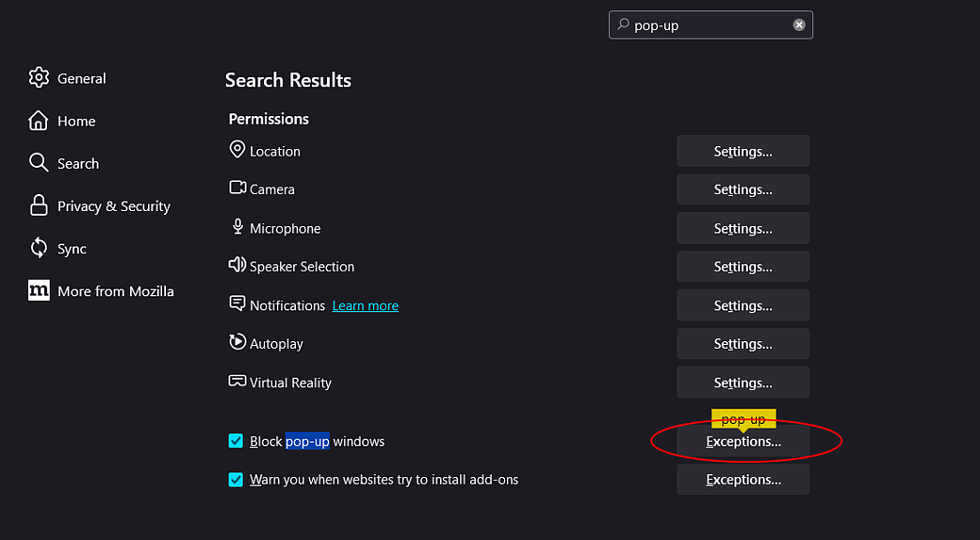This screenshot has width=980, height=540.
Task: Click the Location pin icon
Action: [237, 150]
